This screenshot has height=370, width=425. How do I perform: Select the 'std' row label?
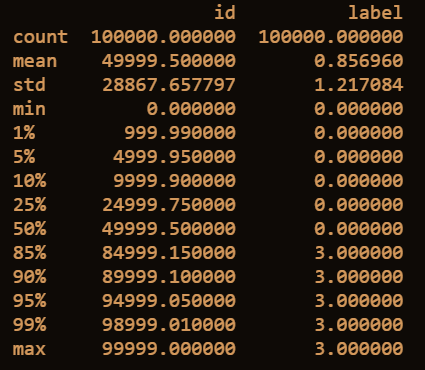click(29, 85)
